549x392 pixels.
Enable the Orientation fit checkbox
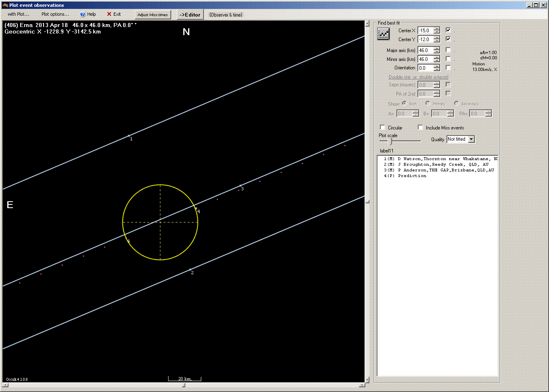tap(448, 68)
